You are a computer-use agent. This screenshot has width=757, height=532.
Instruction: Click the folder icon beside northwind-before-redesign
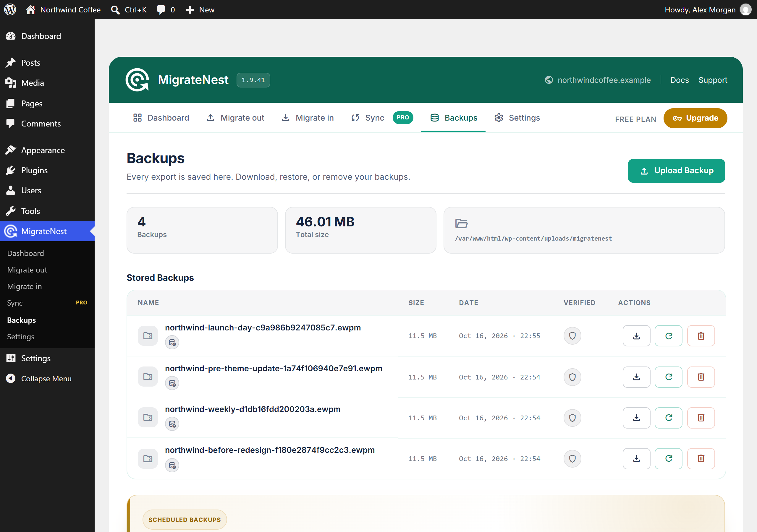(x=148, y=458)
